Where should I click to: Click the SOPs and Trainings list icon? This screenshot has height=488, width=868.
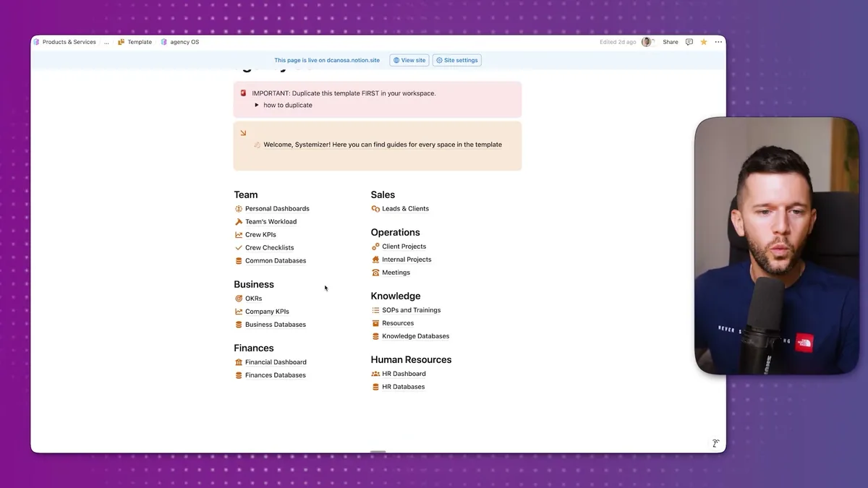375,309
